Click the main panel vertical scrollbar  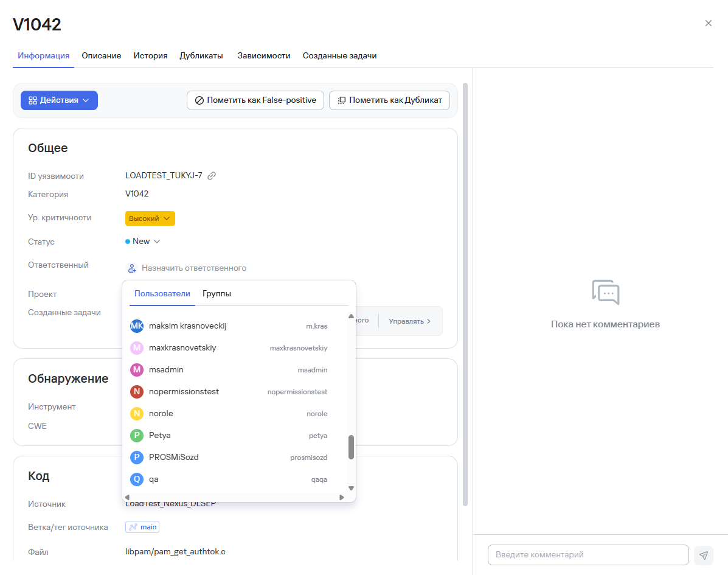[x=465, y=294]
